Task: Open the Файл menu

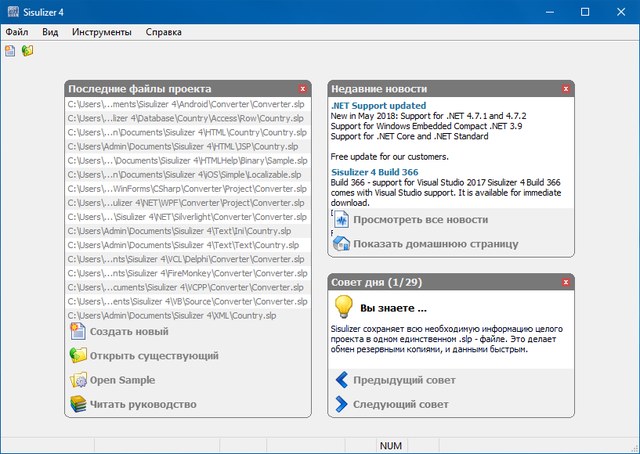Action: [x=17, y=32]
